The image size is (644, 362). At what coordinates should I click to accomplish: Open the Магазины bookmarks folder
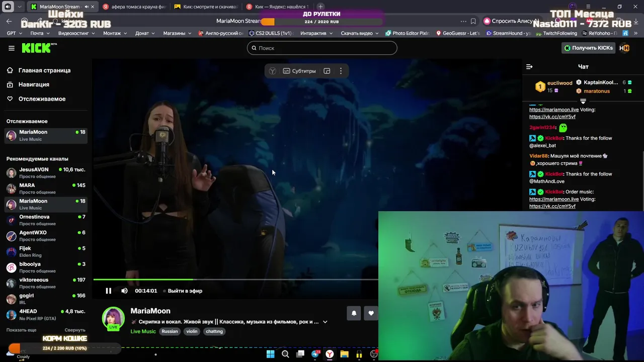point(177,33)
